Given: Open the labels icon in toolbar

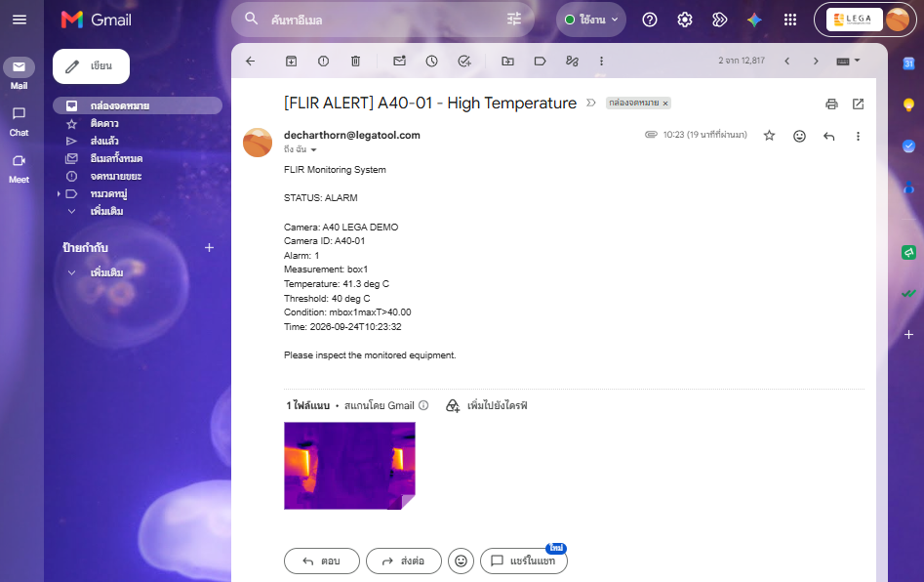Looking at the screenshot, I should [540, 61].
